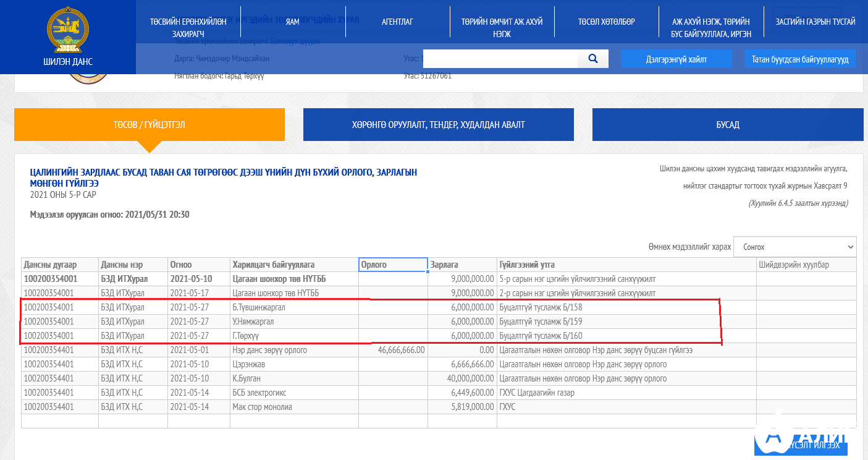The height and width of the screenshot is (460, 868).
Task: Select date 2021-05-17 cell
Action: 199,293
